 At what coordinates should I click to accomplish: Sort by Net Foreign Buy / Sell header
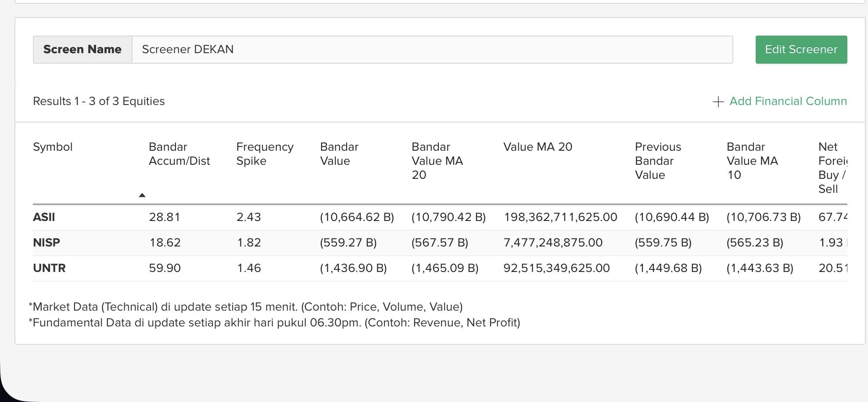832,168
